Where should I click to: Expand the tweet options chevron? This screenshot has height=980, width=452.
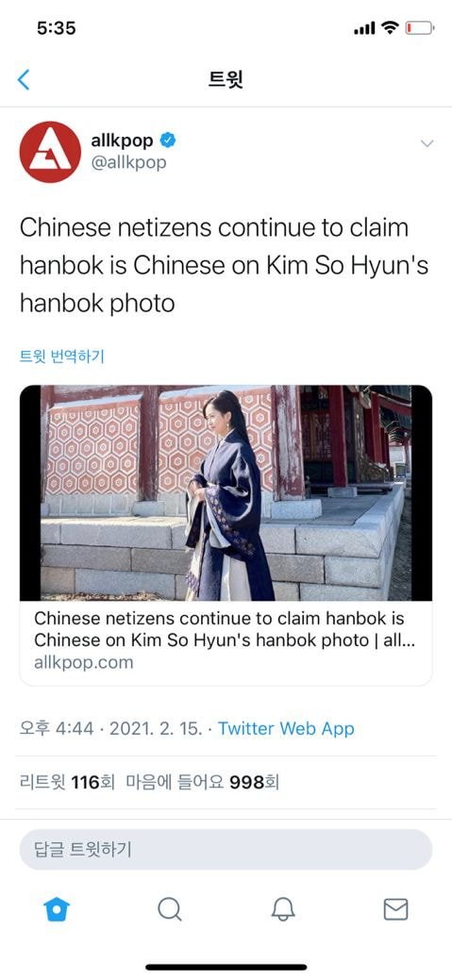tap(427, 143)
